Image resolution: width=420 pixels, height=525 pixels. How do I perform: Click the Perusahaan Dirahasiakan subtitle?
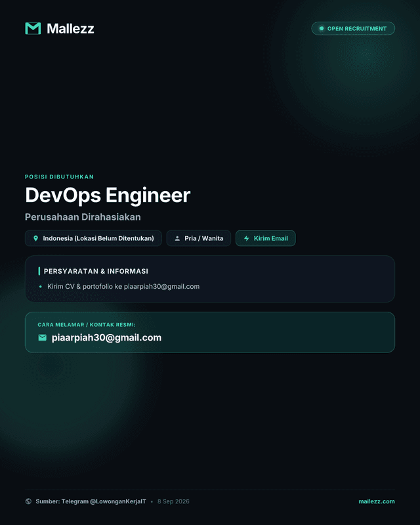tap(83, 217)
